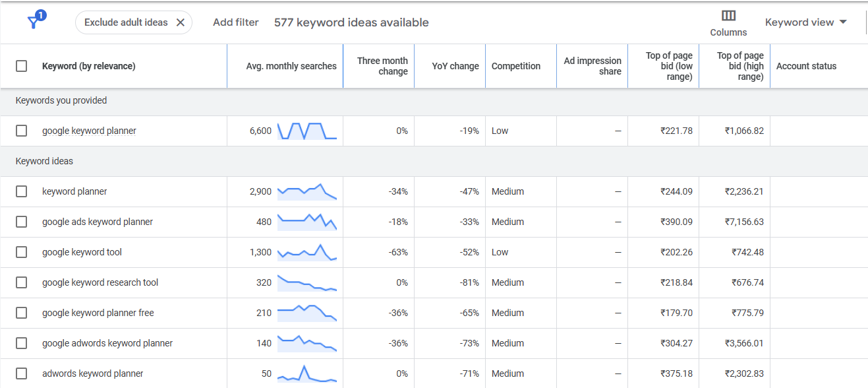Viewport: 868px width, 388px height.
Task: Click the keyword 'google keyword research tool'
Action: click(x=100, y=282)
